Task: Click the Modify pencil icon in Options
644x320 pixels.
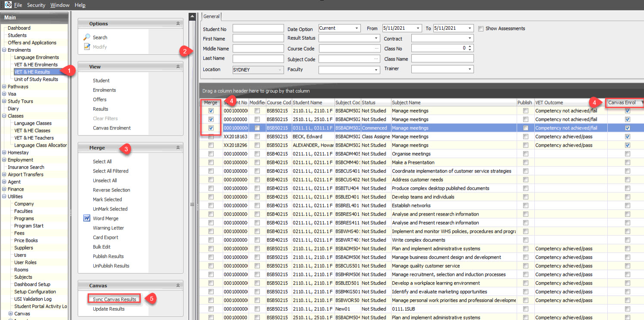Action: [x=87, y=47]
